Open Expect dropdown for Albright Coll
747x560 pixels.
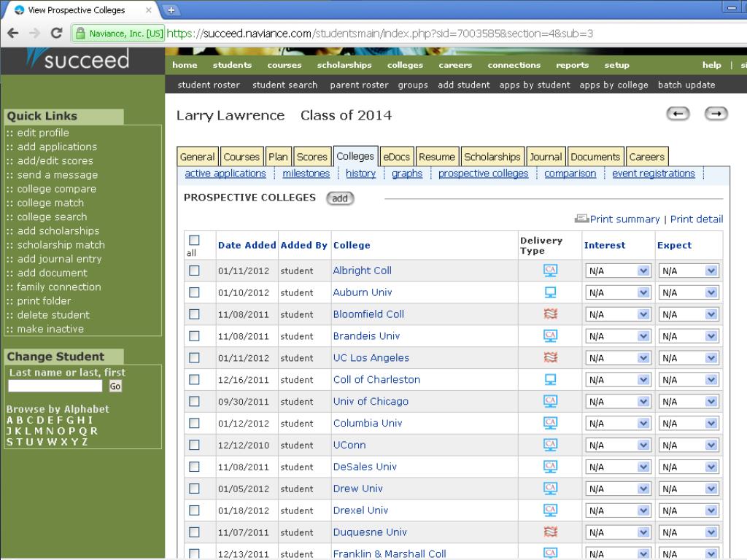coord(689,271)
